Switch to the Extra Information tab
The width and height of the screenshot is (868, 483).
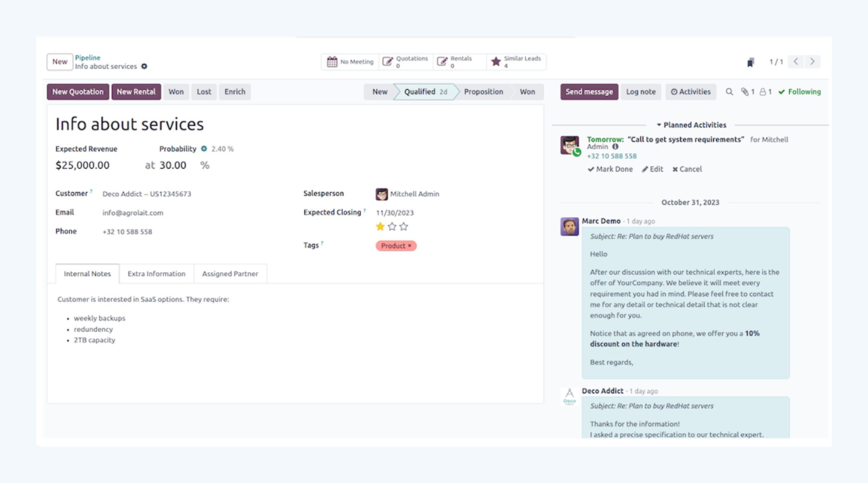click(157, 274)
